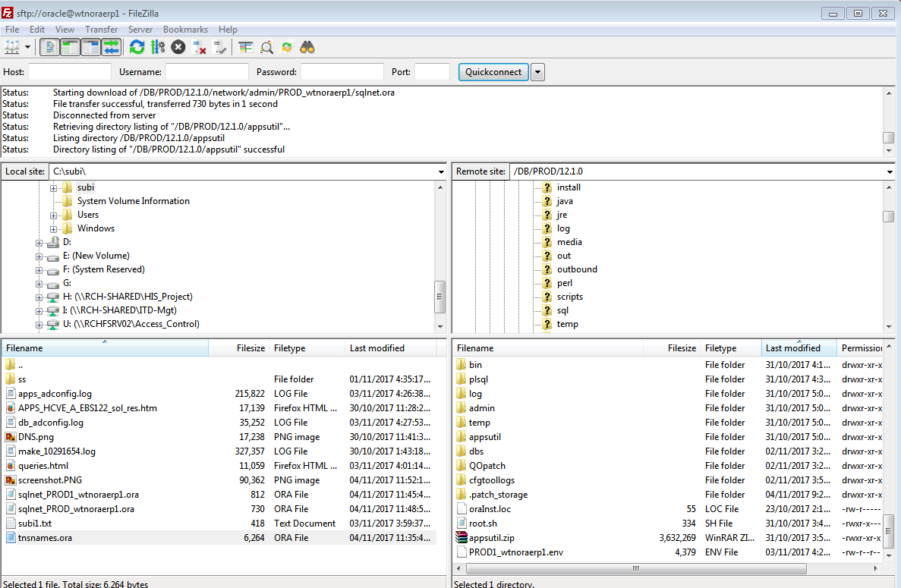Open the Transfer menu
This screenshot has width=901, height=588.
click(101, 30)
